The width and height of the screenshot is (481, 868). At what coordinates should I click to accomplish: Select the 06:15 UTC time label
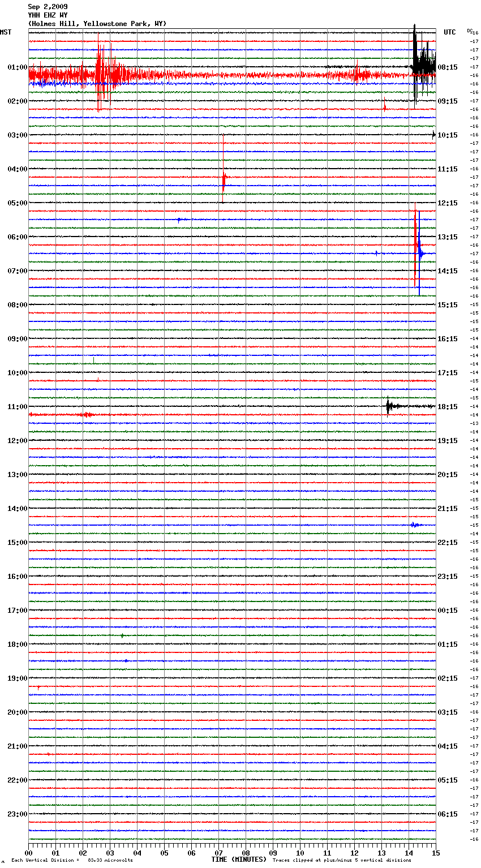448,814
